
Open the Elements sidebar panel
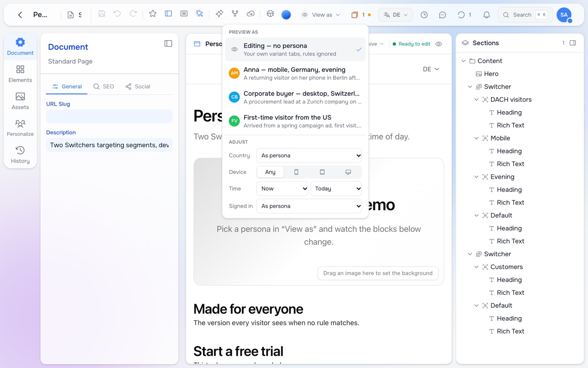pyautogui.click(x=20, y=74)
